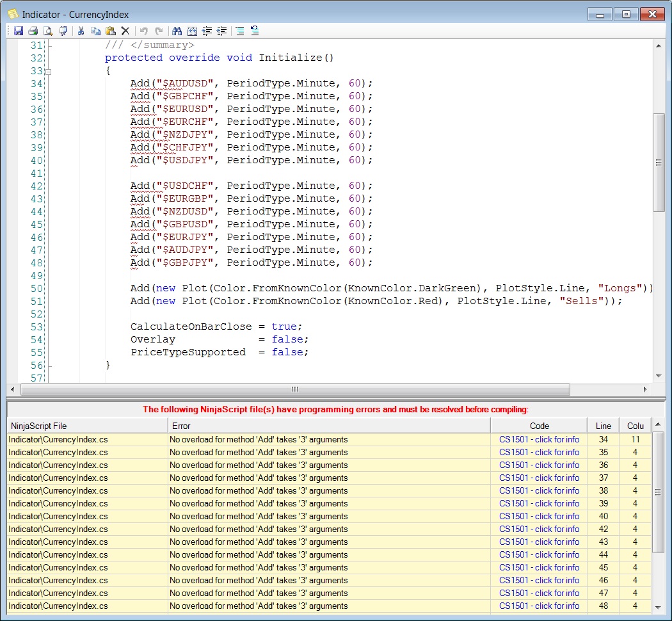Click the Print icon

pyautogui.click(x=33, y=31)
